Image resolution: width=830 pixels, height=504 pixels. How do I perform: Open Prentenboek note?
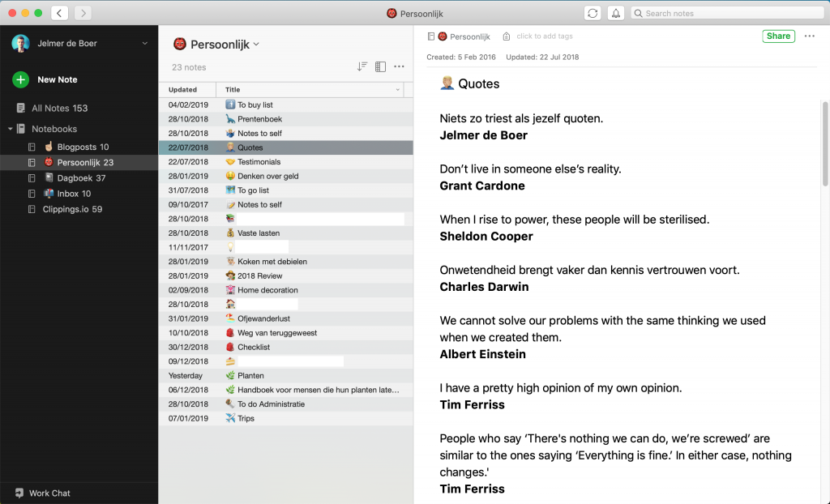pos(286,119)
